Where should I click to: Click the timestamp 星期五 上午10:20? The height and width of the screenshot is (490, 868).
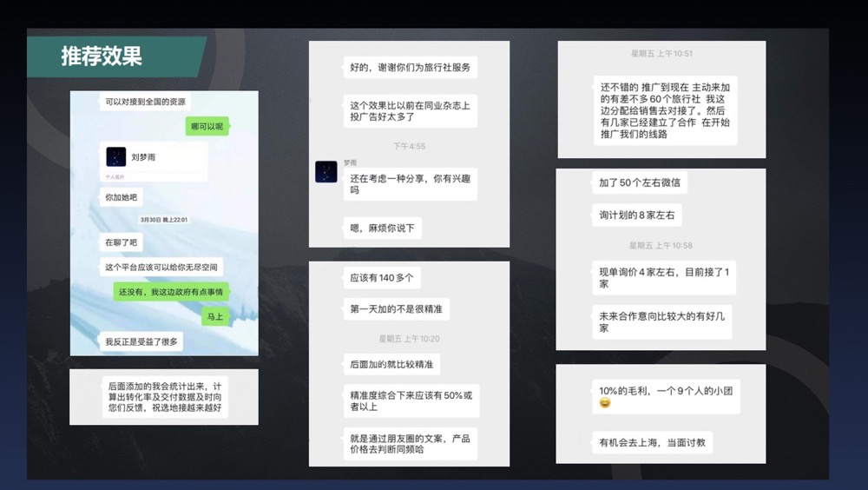(409, 339)
